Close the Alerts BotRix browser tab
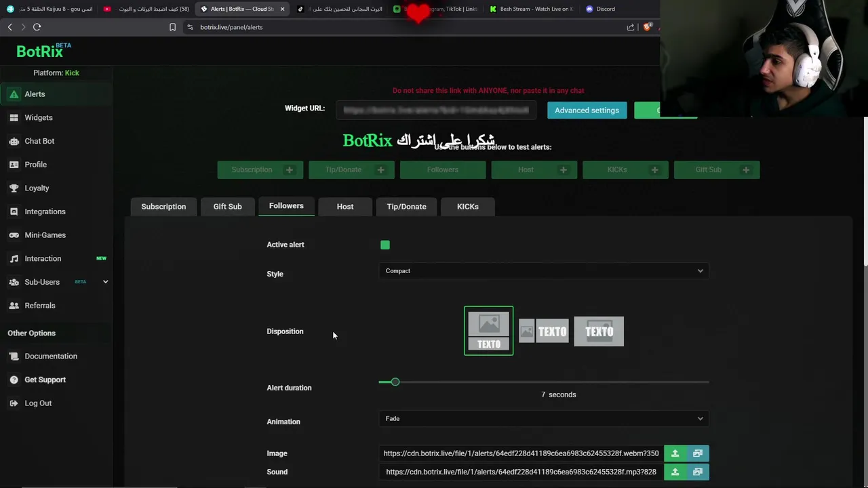 coord(282,9)
